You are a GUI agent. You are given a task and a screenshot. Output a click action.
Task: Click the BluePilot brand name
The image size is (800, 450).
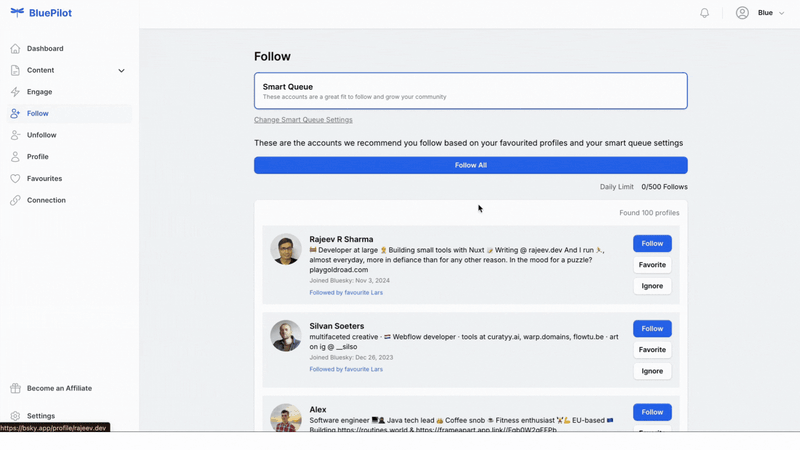(50, 13)
